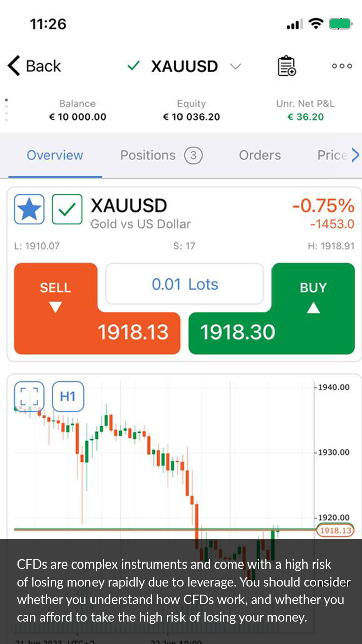Toggle the blue star favorite icon
The width and height of the screenshot is (362, 644).
pos(29,209)
